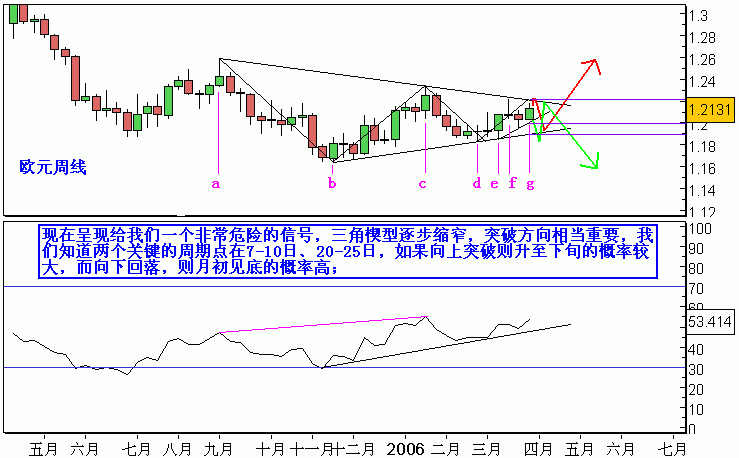Image resolution: width=739 pixels, height=458 pixels.
Task: Select cycle marker letter b
Action: click(332, 183)
